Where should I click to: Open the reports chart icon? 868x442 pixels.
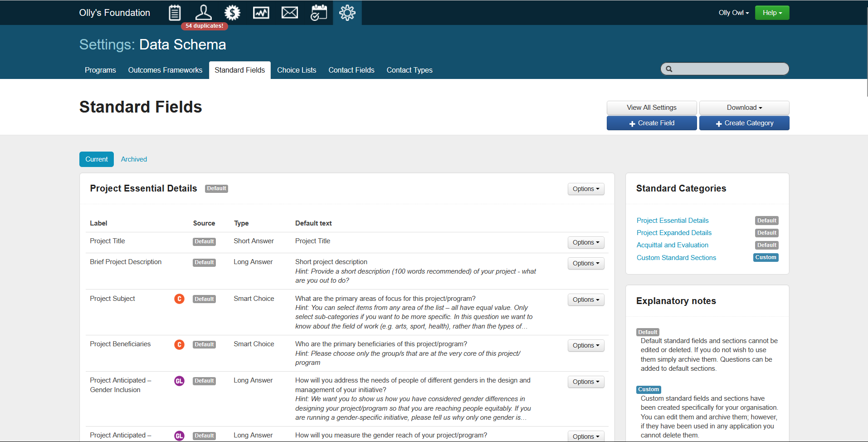click(261, 13)
